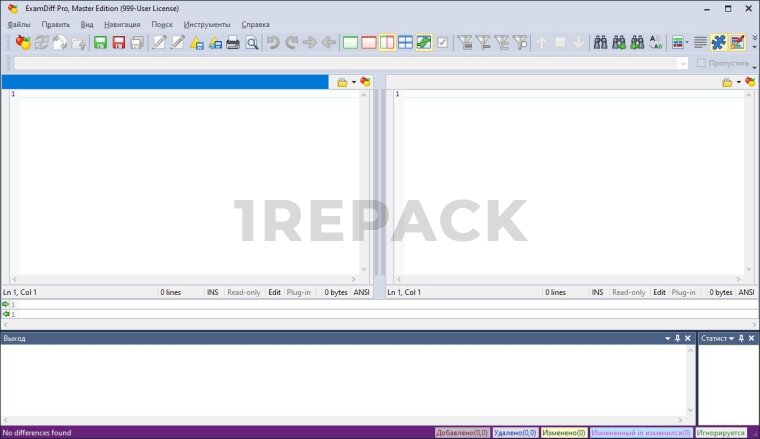Toggle the checkmark toolbar option
This screenshot has height=439, width=760.
click(442, 43)
